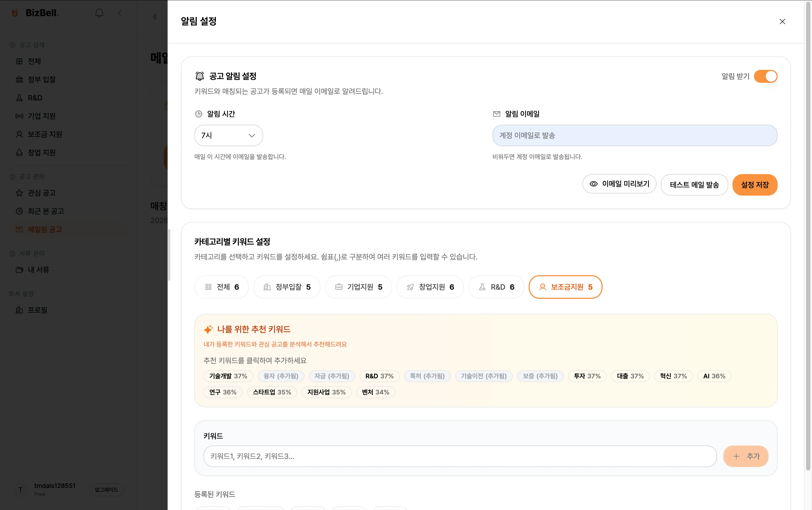This screenshot has height=510, width=812.
Task: Click the eye icon on the email preview button
Action: (593, 184)
